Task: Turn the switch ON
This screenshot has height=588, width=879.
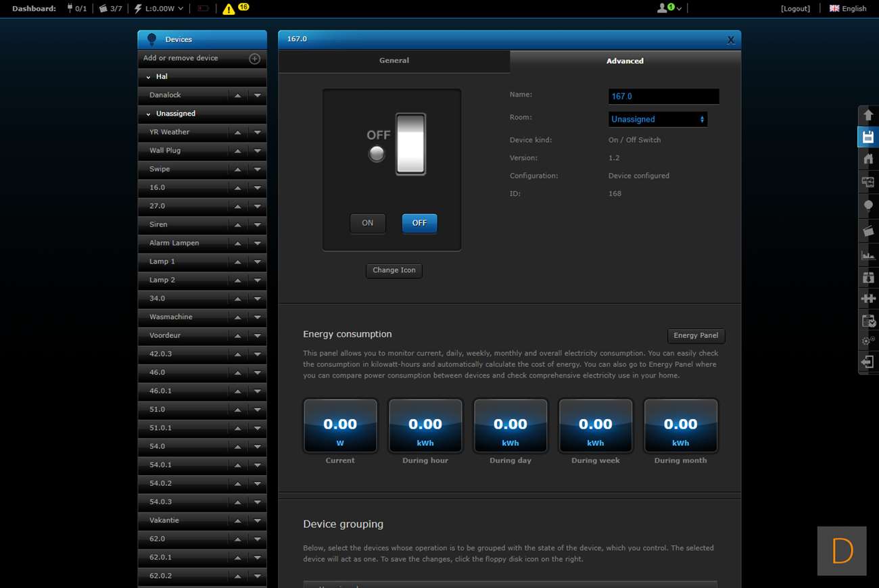Action: pyautogui.click(x=367, y=223)
